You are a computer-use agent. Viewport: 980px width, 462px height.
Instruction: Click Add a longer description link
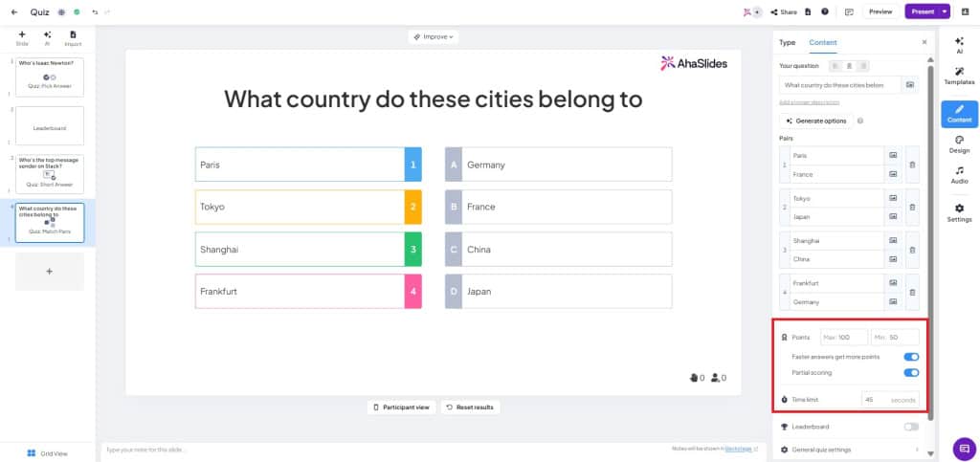[x=810, y=102]
